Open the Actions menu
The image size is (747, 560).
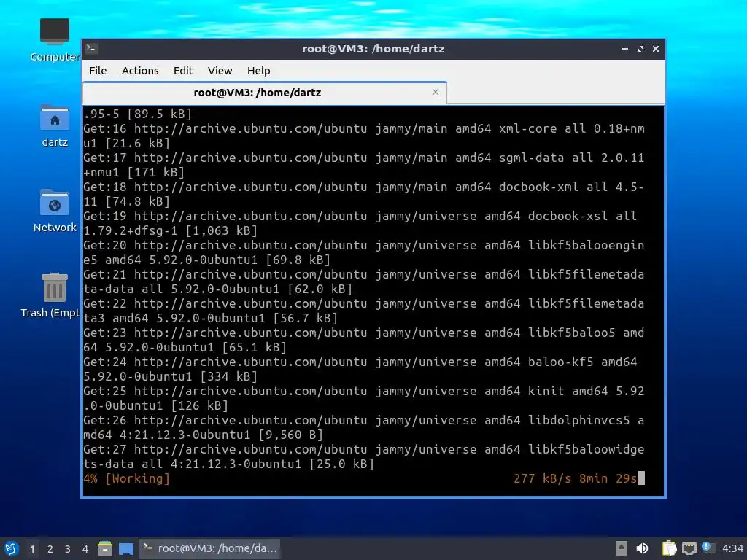point(140,71)
